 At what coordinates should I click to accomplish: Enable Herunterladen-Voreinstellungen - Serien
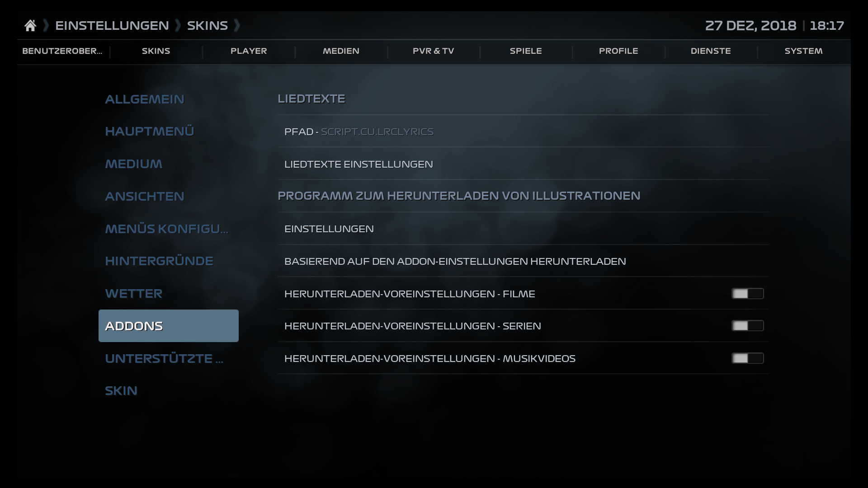[748, 326]
